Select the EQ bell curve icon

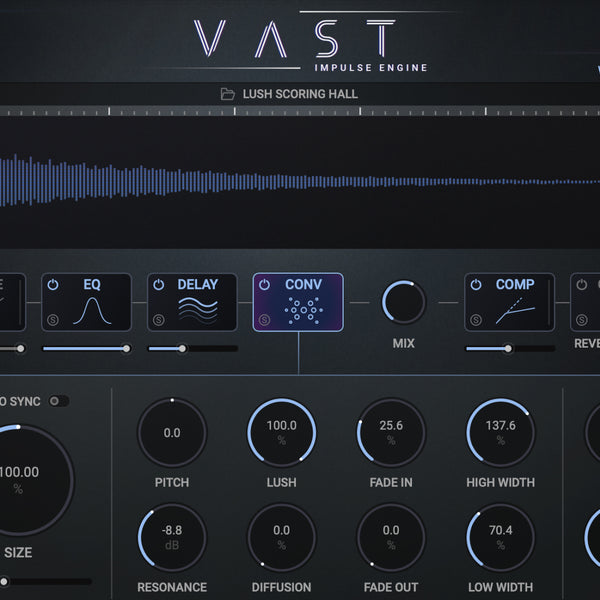(92, 311)
